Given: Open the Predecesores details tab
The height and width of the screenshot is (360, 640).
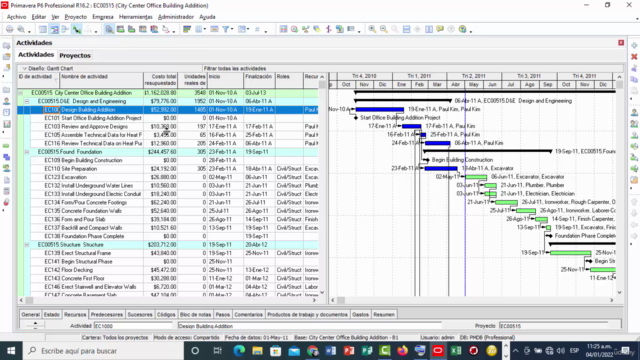Looking at the screenshot, I should [x=107, y=315].
